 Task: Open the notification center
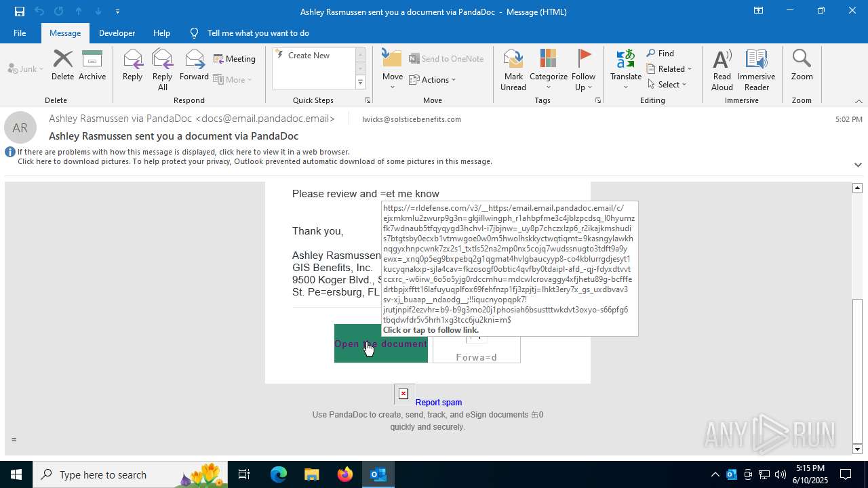click(x=846, y=474)
